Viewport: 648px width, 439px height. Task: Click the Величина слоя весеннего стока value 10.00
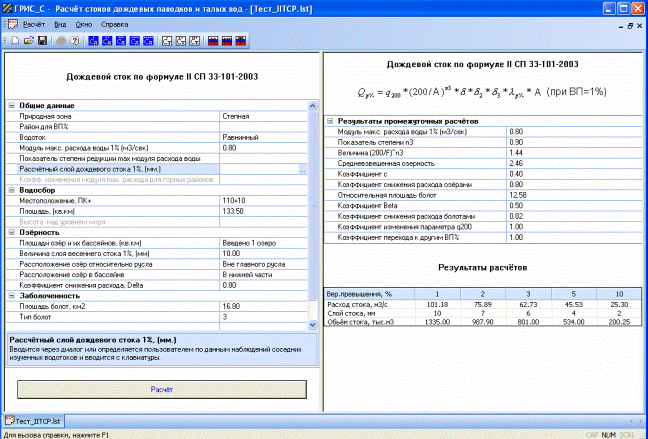[x=264, y=253]
